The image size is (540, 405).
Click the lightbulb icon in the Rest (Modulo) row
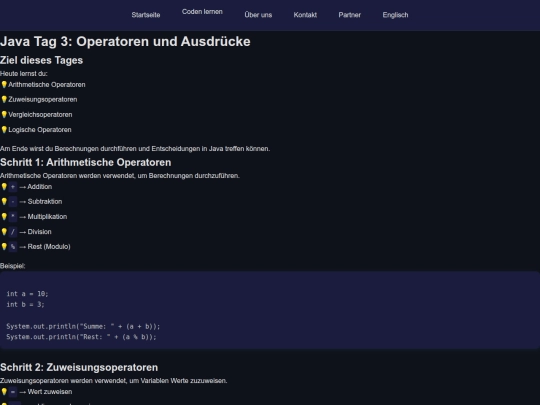click(x=4, y=247)
